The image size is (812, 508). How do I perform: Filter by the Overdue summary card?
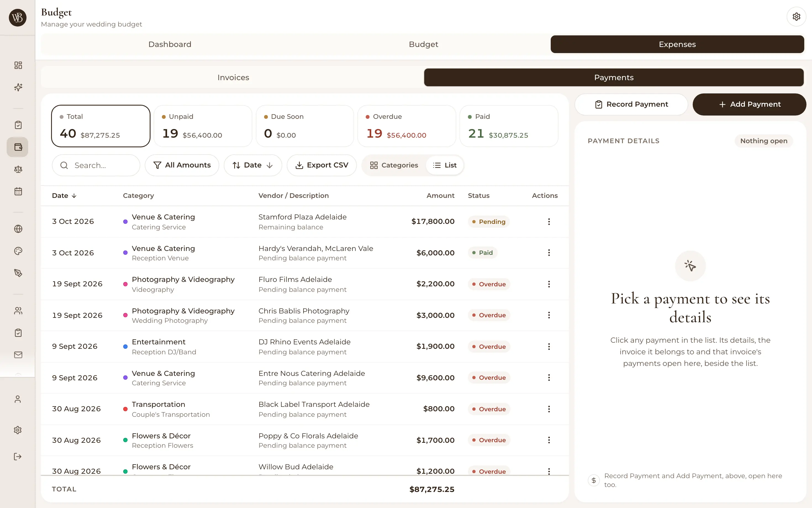pos(407,126)
